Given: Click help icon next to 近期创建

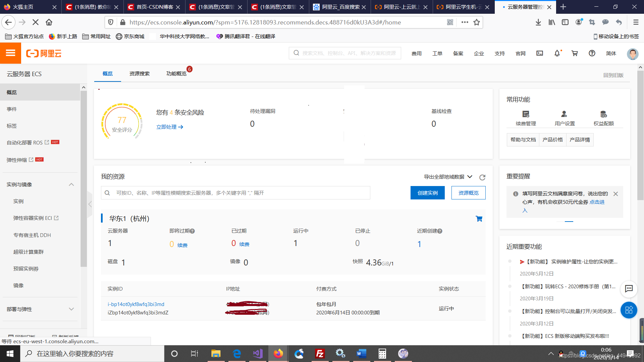Looking at the screenshot, I should 440,231.
